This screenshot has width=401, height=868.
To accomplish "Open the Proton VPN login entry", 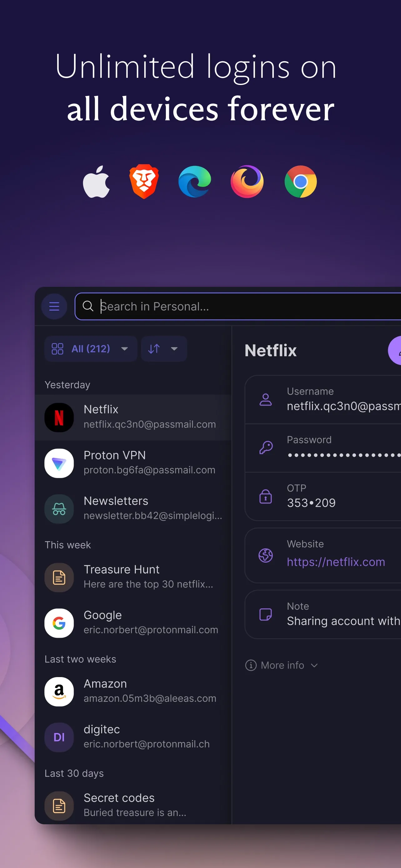I will [x=133, y=463].
